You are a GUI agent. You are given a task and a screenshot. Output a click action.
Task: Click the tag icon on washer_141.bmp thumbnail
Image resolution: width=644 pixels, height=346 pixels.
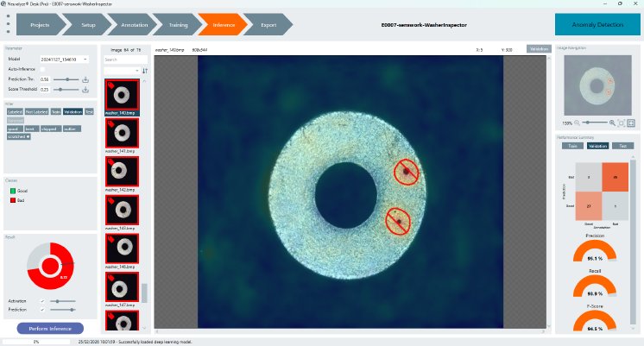110,123
